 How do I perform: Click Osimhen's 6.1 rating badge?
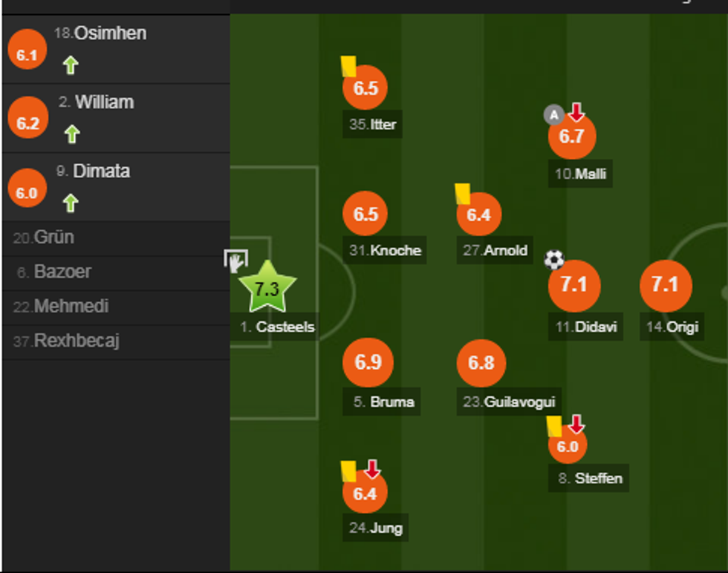tap(27, 54)
